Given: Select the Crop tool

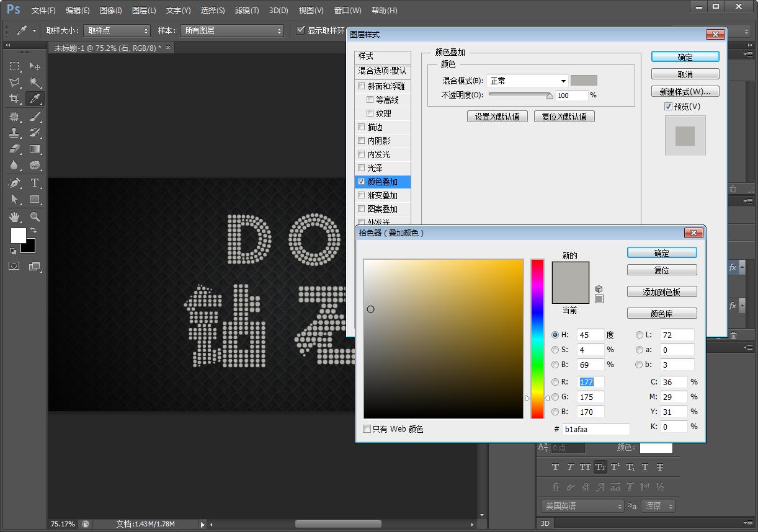Looking at the screenshot, I should tap(14, 98).
